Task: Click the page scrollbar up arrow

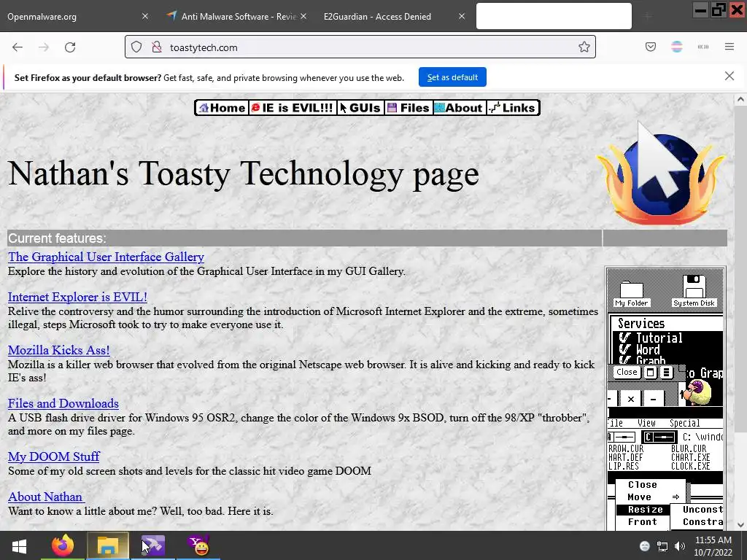Action: (x=740, y=99)
